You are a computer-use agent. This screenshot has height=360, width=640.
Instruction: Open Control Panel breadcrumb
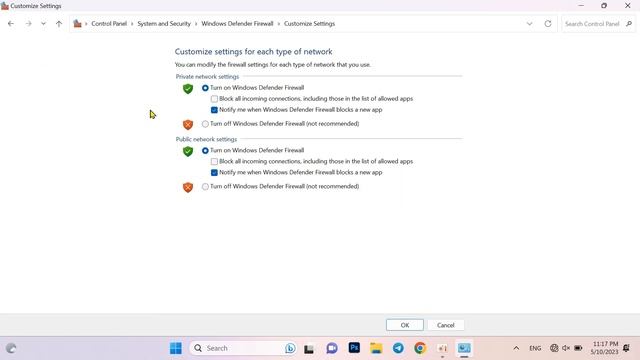(109, 24)
